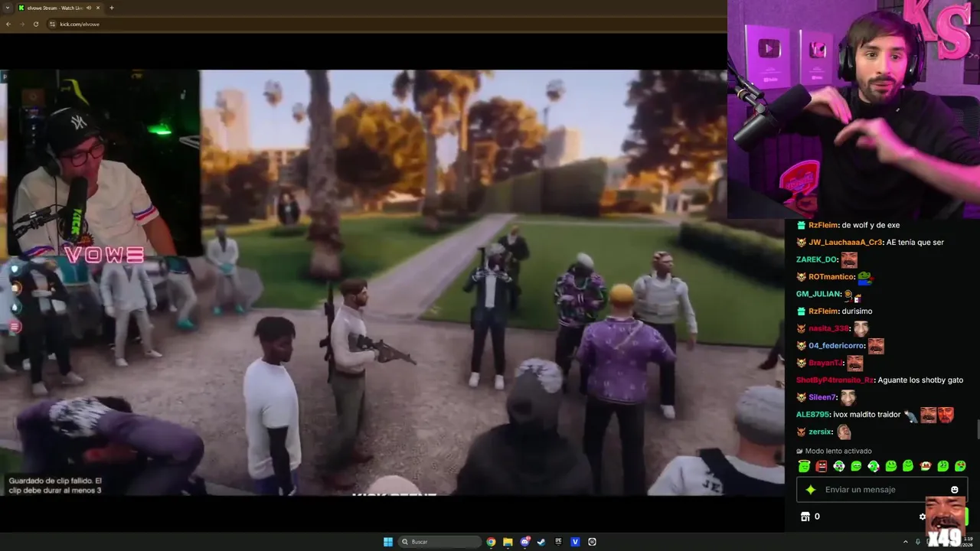Image resolution: width=980 pixels, height=551 pixels.
Task: Click the microphone icon in system tray
Action: click(918, 542)
